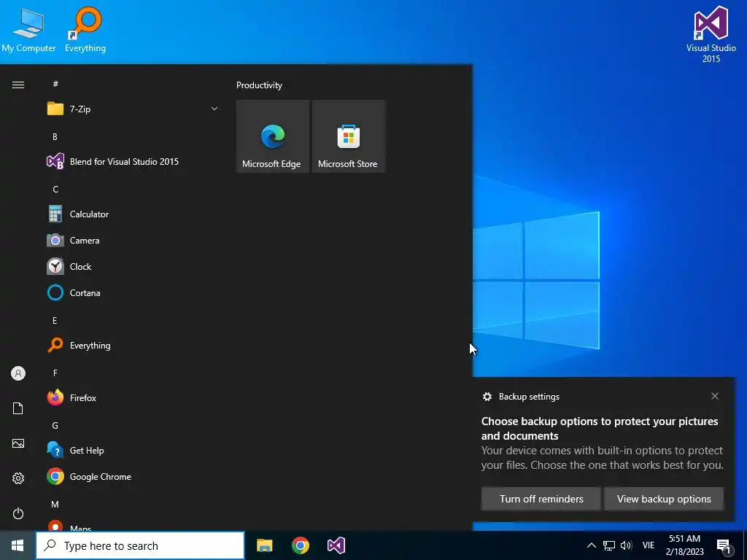747x560 pixels.
Task: Open the Camera app
Action: [133, 241]
